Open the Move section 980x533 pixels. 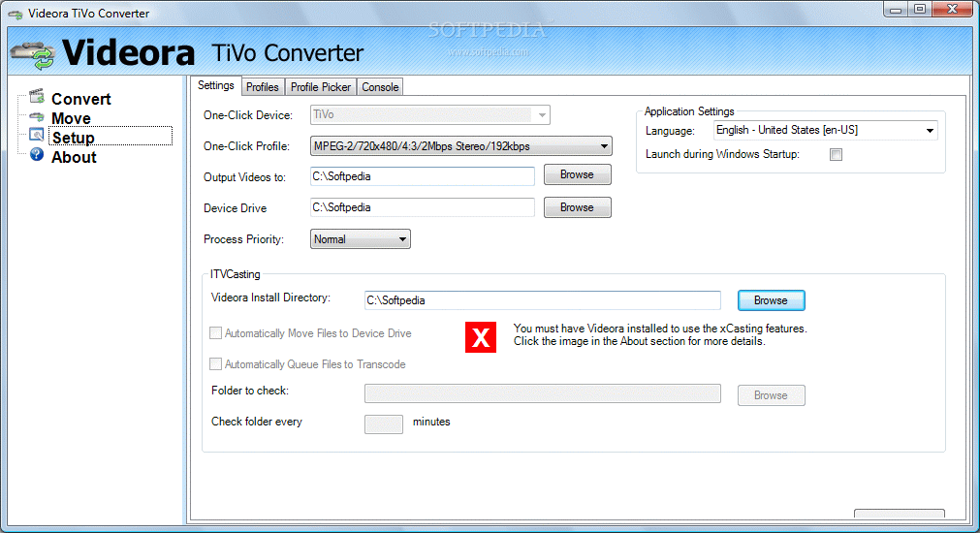click(72, 118)
